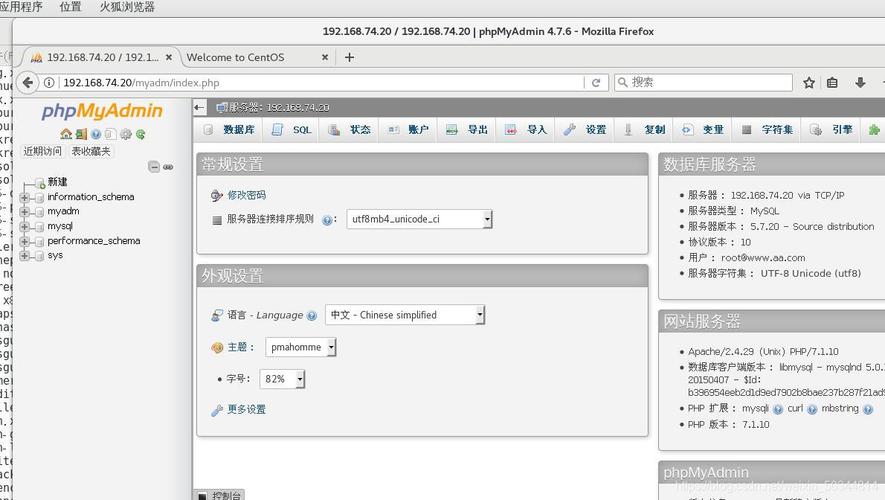Screen dimensions: 885x500
Task: Click the 更多设置 link
Action: click(246, 410)
